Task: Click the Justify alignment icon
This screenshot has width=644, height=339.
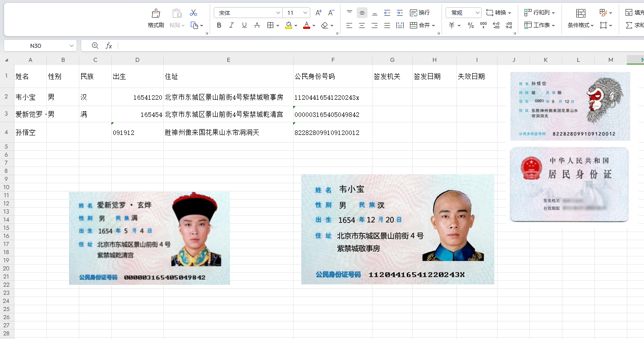Action: (x=387, y=25)
